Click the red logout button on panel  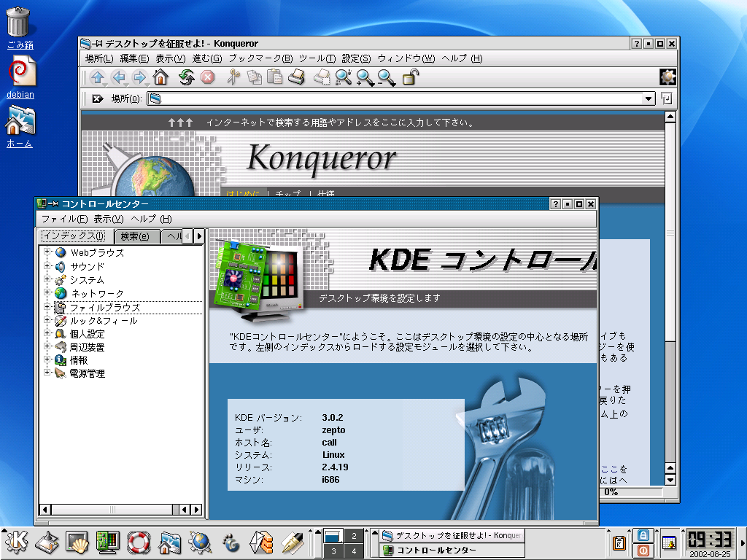coord(643,550)
